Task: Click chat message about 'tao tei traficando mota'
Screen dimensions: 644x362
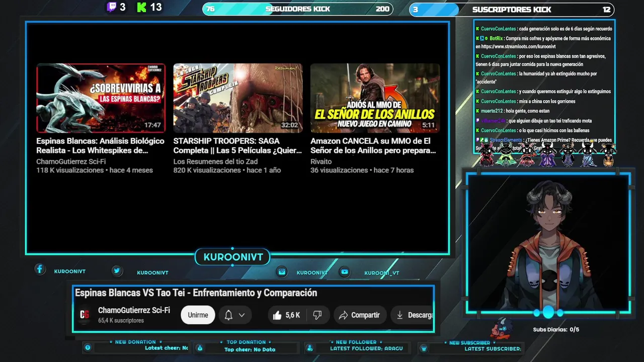Action: (534, 121)
